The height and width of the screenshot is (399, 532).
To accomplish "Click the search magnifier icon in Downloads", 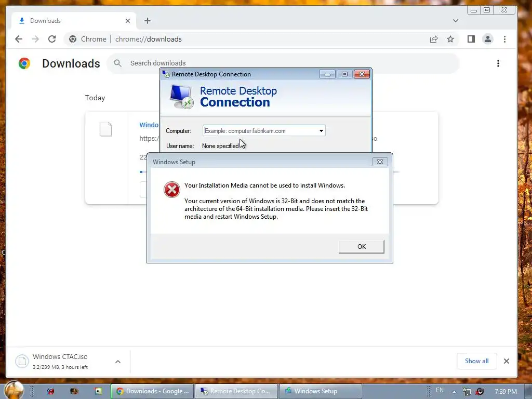I will [x=118, y=63].
